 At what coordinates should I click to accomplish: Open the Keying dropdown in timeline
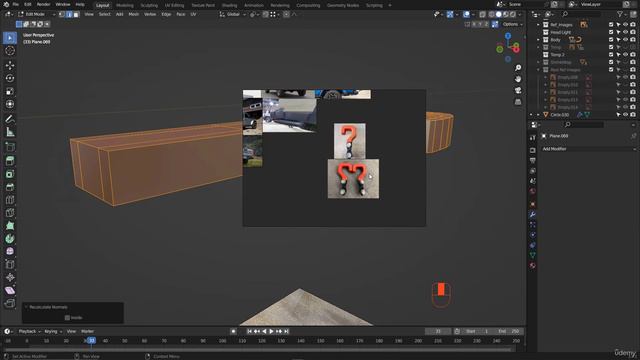tap(53, 331)
